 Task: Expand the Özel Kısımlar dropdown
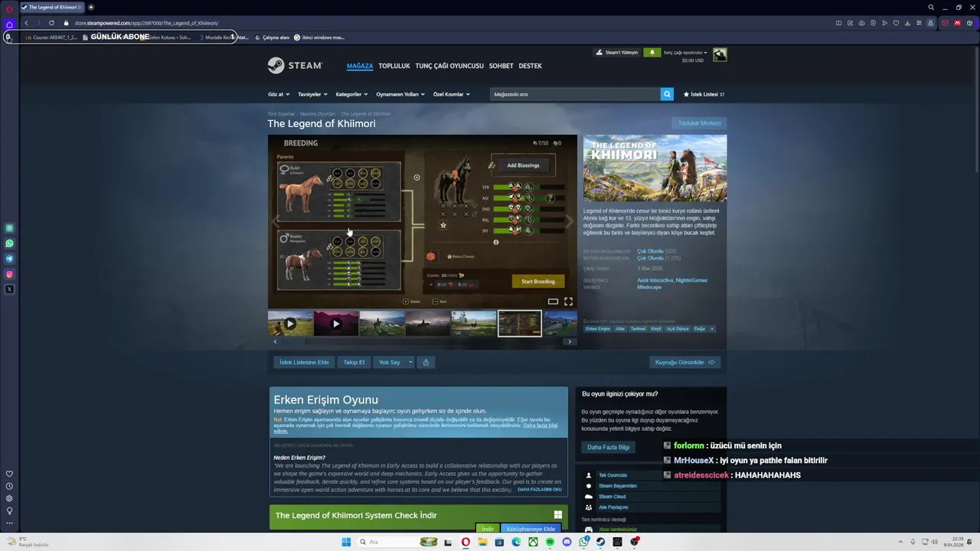point(452,94)
